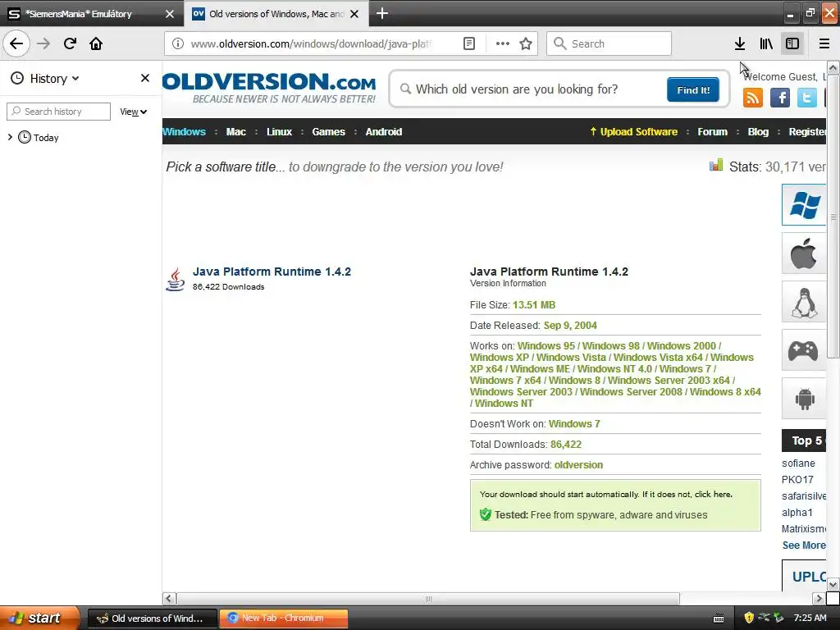Open page actions three-dot menu
The image size is (840, 630).
coord(503,43)
